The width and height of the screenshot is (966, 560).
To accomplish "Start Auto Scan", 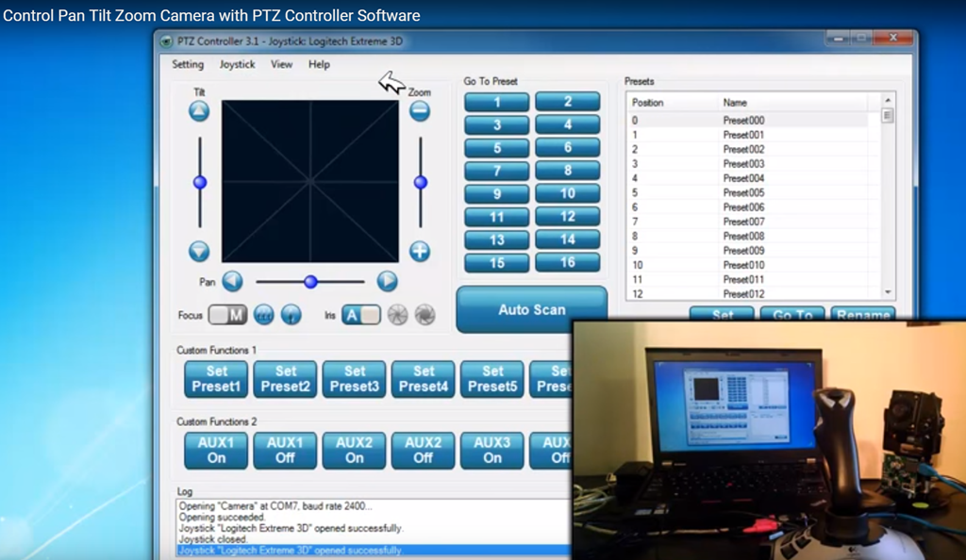I will coord(531,309).
